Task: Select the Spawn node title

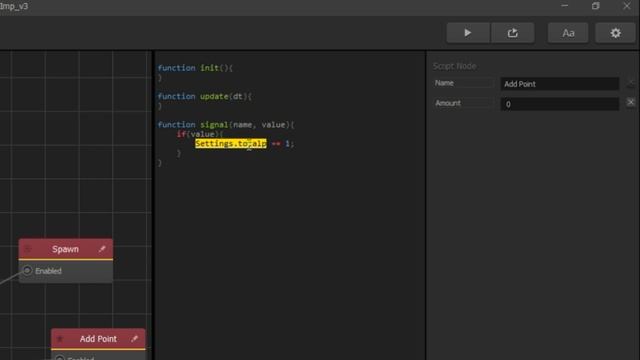Action: click(65, 249)
